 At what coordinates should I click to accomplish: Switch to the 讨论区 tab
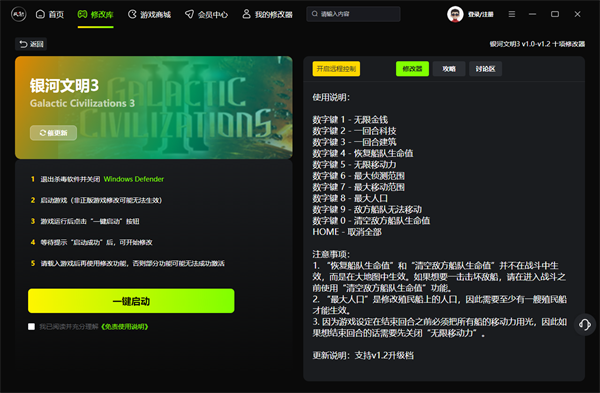485,69
